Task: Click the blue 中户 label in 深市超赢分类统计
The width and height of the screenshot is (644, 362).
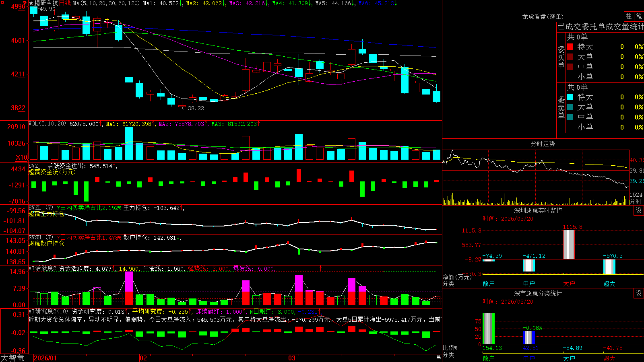Action: coord(529,358)
